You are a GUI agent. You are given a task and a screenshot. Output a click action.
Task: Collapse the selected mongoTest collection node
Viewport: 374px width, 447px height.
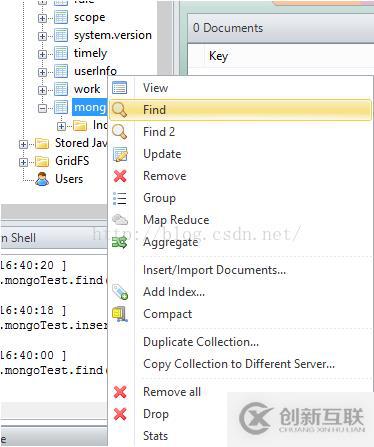coord(42,108)
